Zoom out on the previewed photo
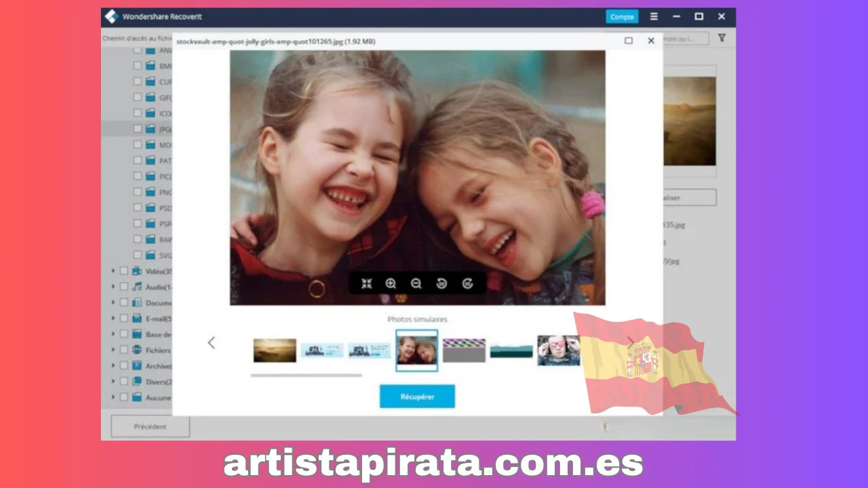Viewport: 868px width, 488px height. coord(416,284)
